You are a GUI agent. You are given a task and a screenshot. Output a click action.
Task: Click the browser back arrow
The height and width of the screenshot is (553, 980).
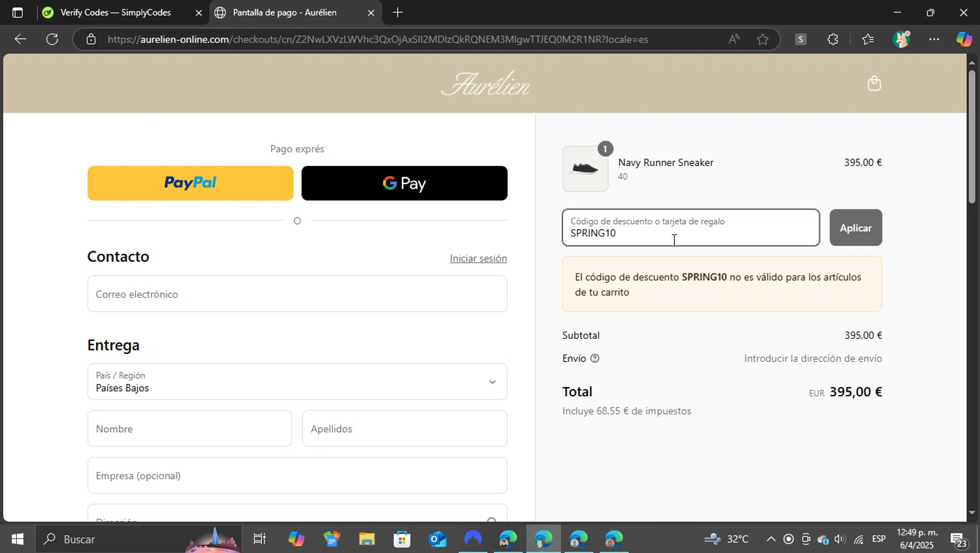[x=20, y=39]
